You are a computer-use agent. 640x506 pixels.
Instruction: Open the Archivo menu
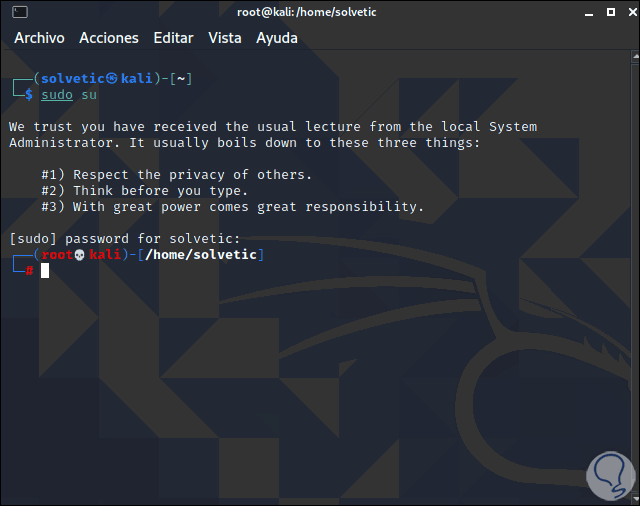coord(39,38)
